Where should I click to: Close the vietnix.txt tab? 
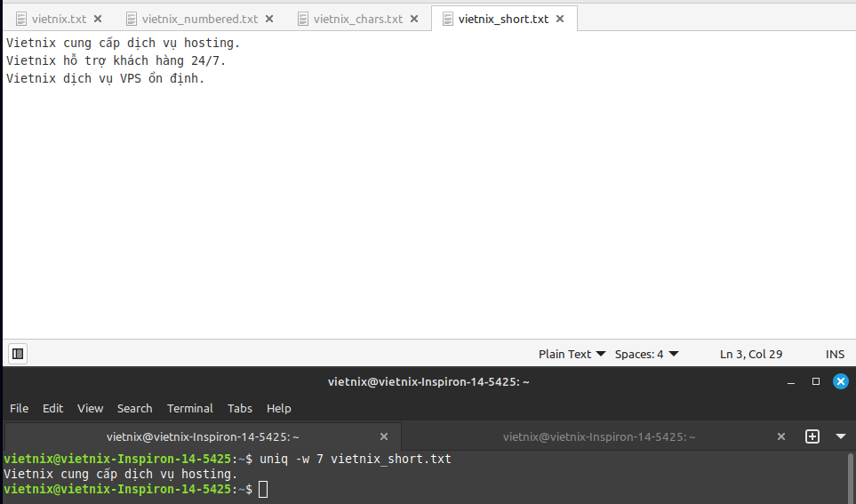98,19
